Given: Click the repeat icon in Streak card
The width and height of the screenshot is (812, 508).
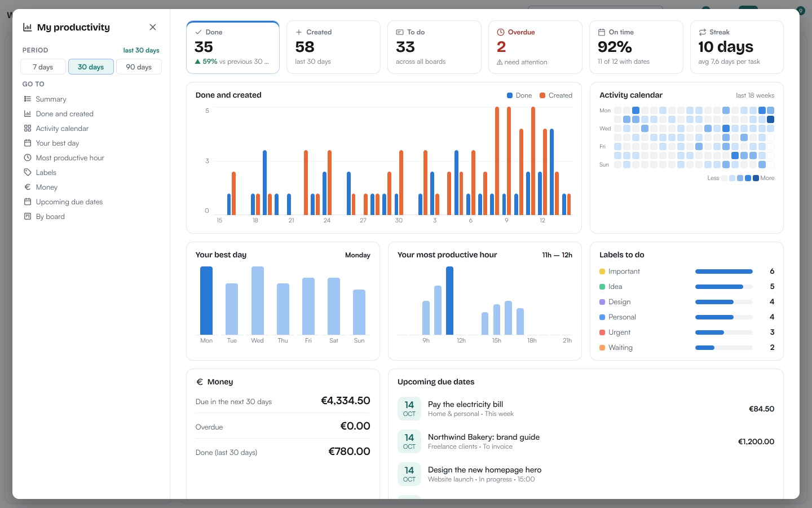Looking at the screenshot, I should pos(703,32).
